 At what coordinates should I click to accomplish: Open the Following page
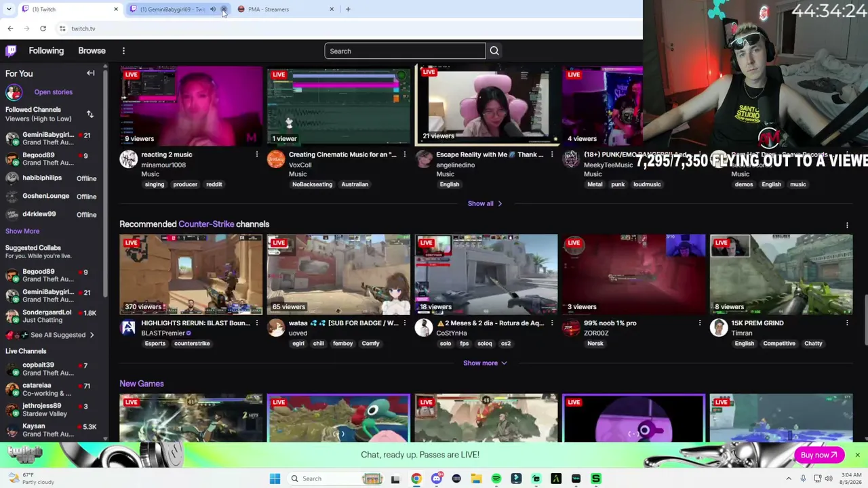tap(46, 51)
